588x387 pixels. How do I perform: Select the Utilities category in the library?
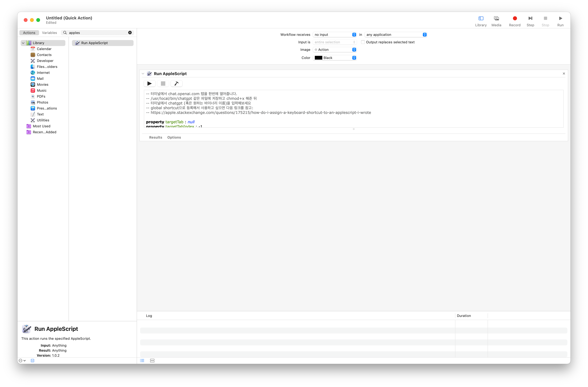(43, 120)
